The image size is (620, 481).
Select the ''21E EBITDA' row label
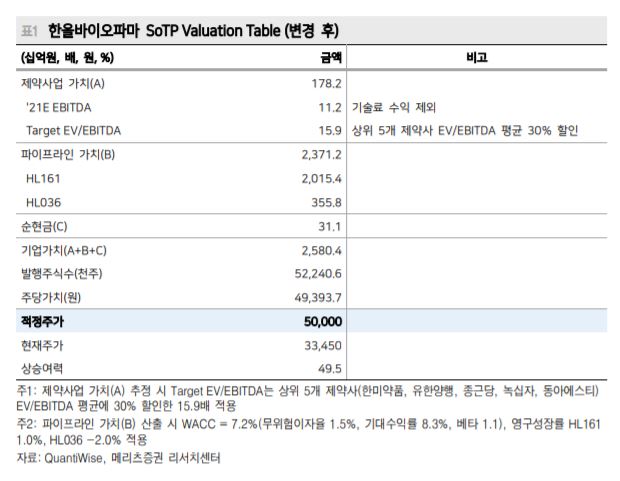(60, 107)
